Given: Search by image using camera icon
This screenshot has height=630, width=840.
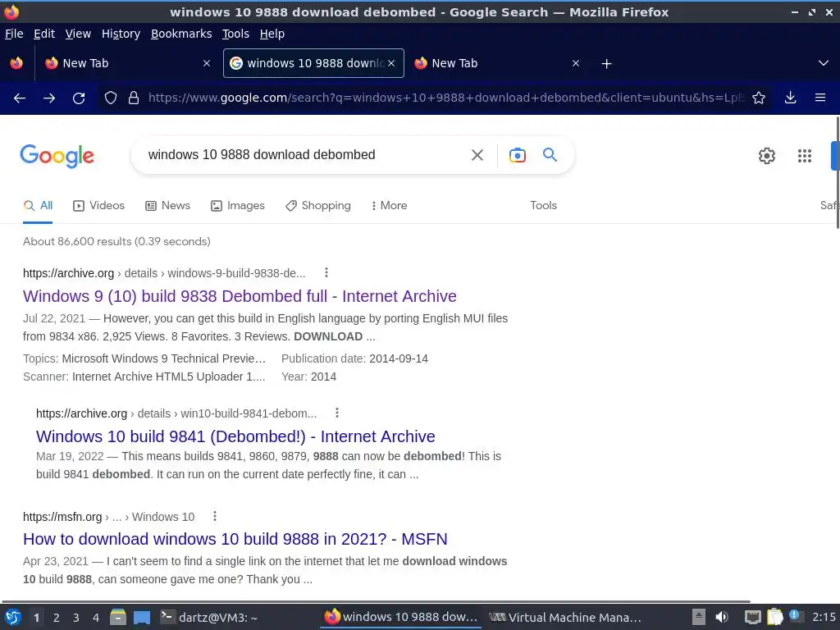Looking at the screenshot, I should (x=518, y=155).
